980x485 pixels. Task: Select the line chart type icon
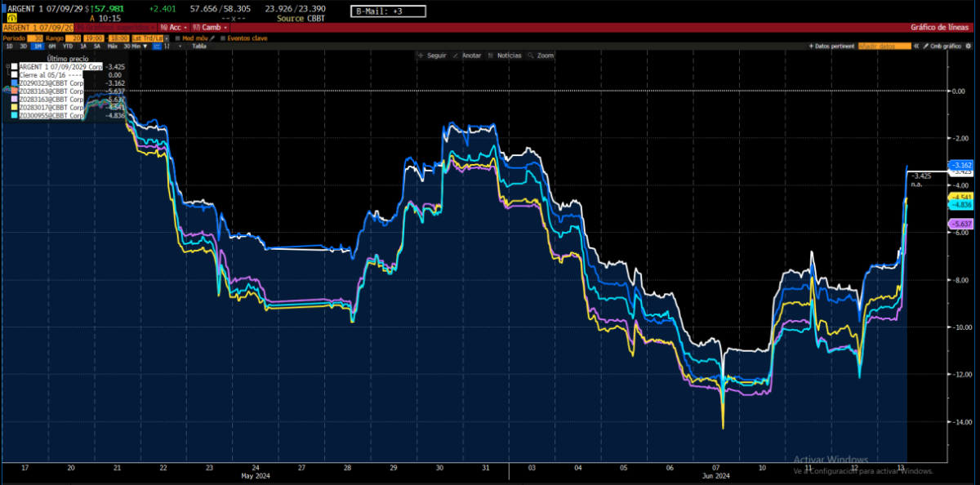coord(157,47)
